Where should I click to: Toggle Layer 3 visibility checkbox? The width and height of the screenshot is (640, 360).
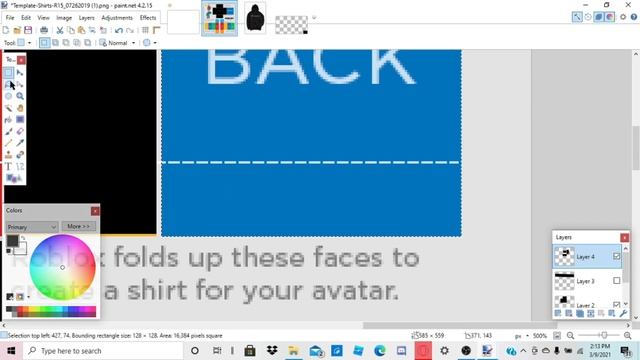(x=616, y=281)
